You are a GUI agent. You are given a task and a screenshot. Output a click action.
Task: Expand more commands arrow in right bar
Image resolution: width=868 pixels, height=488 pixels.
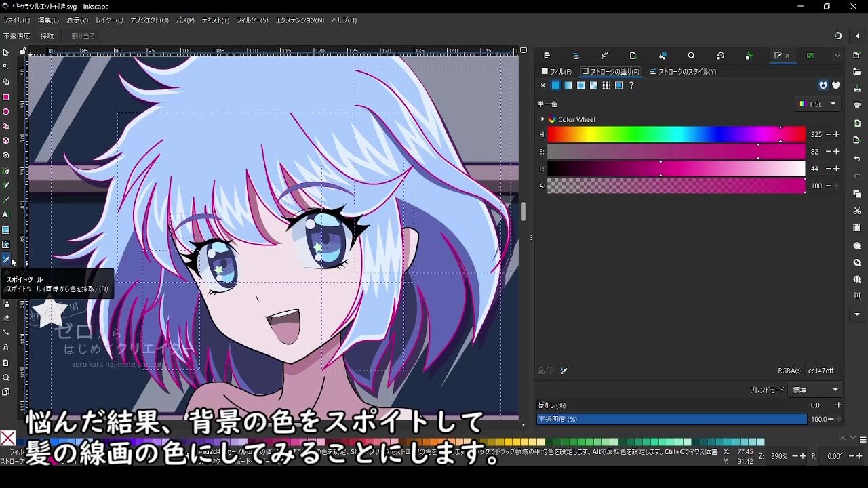coord(857,314)
